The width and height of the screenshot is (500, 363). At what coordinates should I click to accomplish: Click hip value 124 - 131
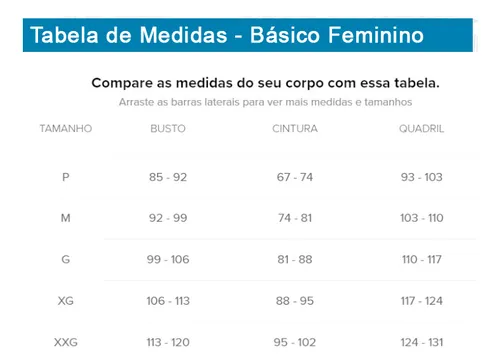click(x=422, y=342)
